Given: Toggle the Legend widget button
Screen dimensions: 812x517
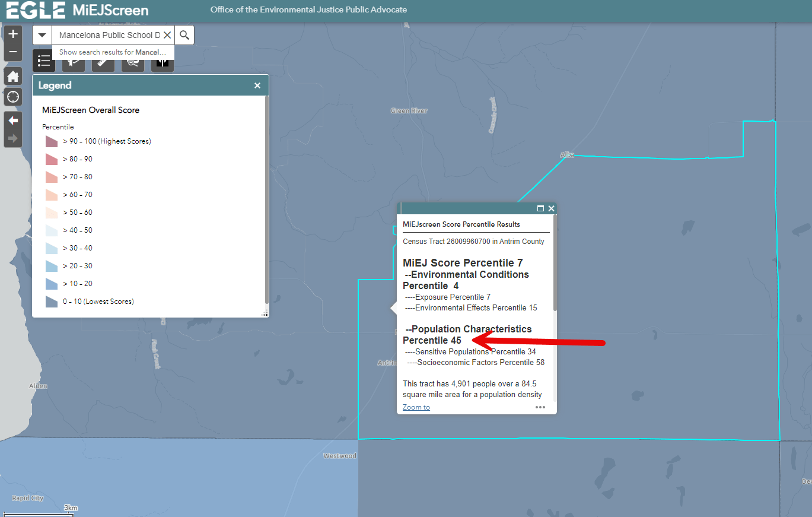Looking at the screenshot, I should click(43, 61).
